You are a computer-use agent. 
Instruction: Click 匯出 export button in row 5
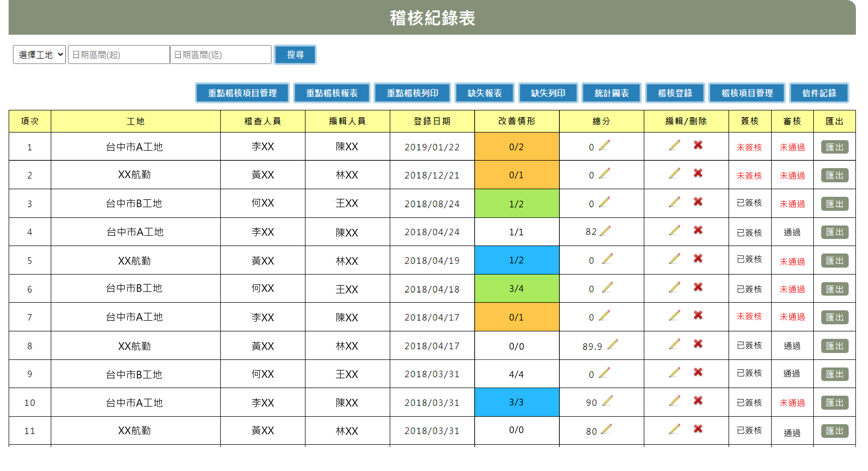[835, 261]
